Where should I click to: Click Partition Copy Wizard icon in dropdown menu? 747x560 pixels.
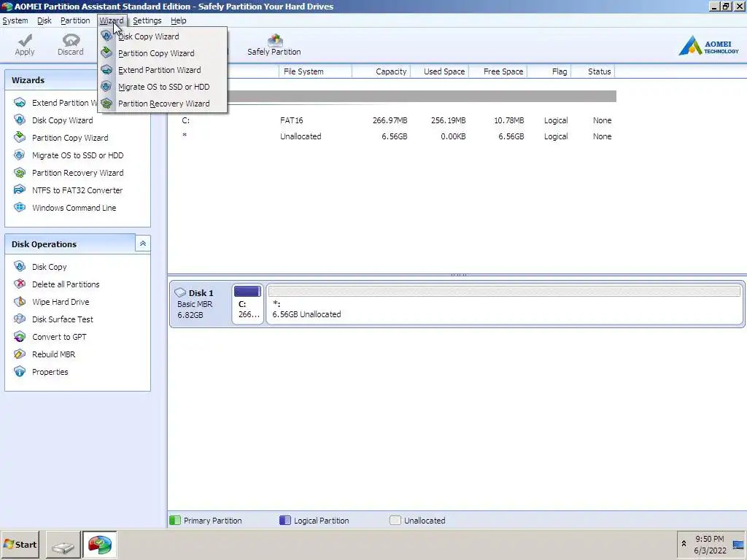pos(107,52)
